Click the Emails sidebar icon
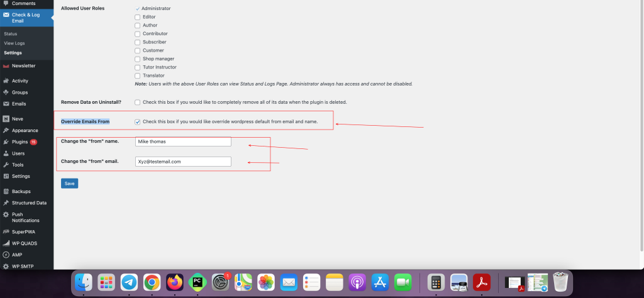Image resolution: width=644 pixels, height=298 pixels. [x=6, y=104]
